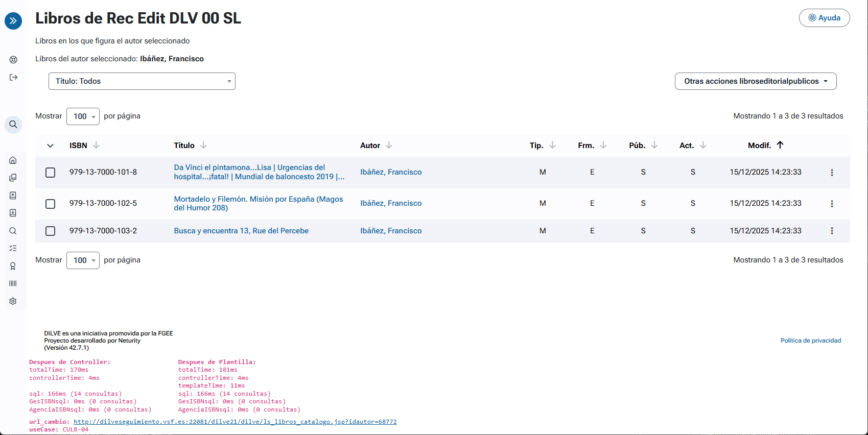Sort by the Modif. column header

coord(759,146)
